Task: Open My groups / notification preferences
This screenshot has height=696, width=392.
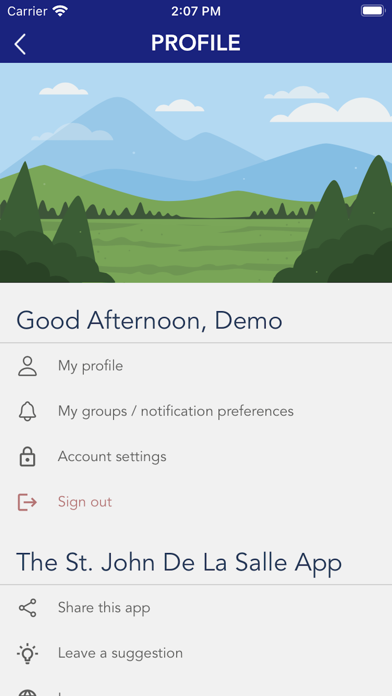Action: (196, 411)
